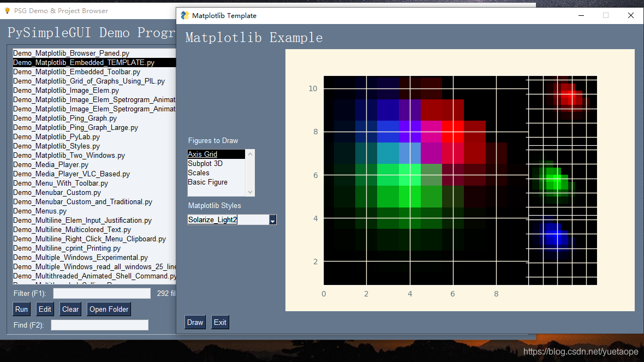Screen dimensions: 644x362
Task: Click the Exit button
Action: coord(220,323)
